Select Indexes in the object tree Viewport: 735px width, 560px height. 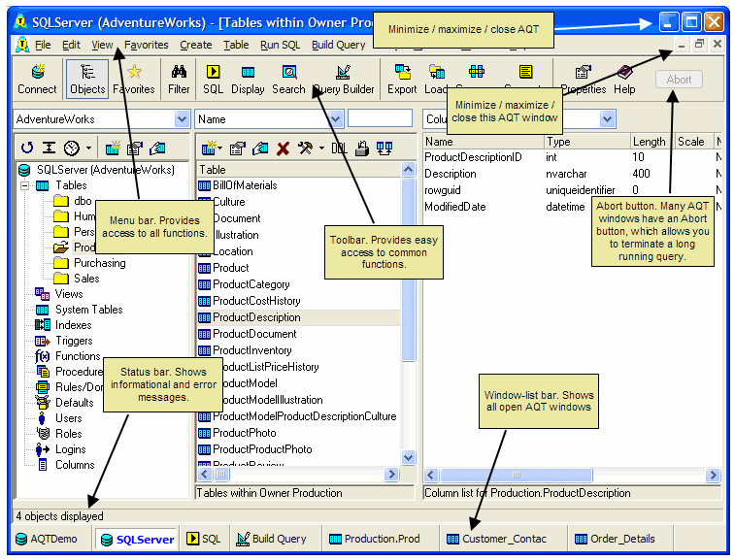64,325
